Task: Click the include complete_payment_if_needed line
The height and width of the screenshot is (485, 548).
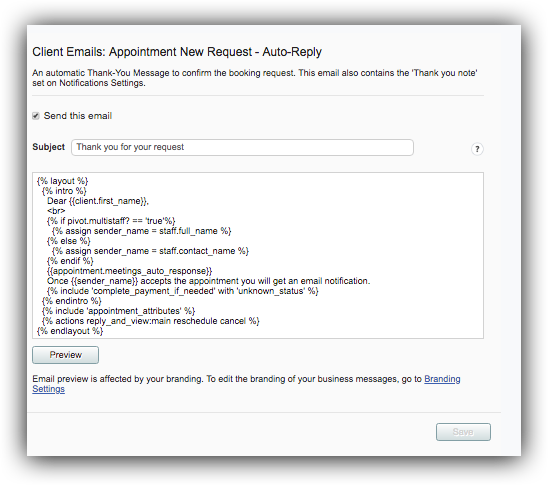Action: (182, 291)
